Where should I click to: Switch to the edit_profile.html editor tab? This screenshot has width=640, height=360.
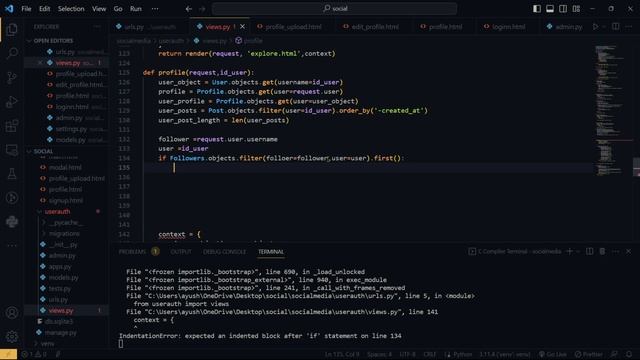pos(375,27)
